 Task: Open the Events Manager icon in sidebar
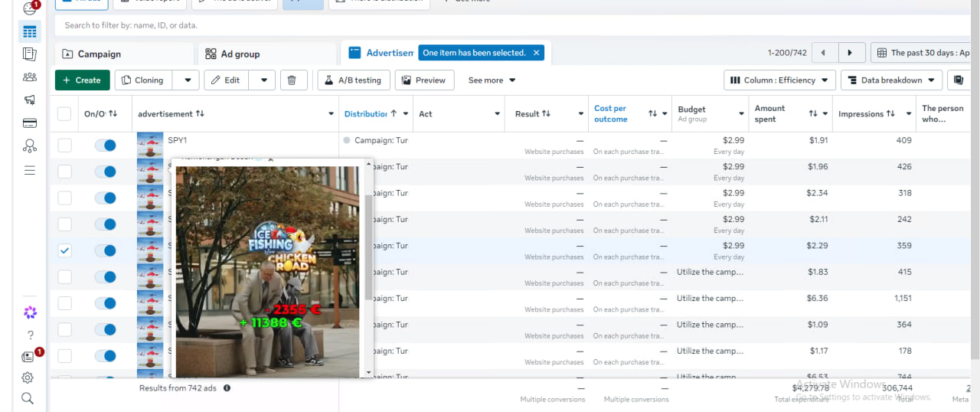pyautogui.click(x=29, y=146)
